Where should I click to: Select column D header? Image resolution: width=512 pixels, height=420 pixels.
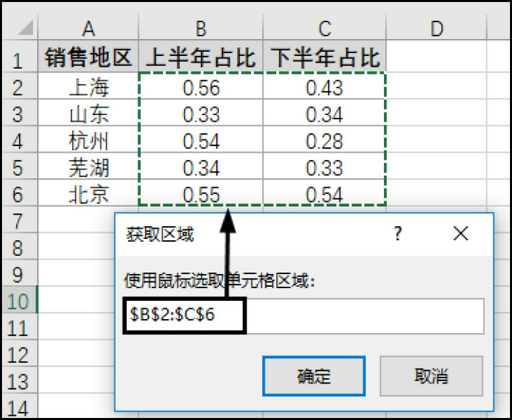[x=437, y=28]
